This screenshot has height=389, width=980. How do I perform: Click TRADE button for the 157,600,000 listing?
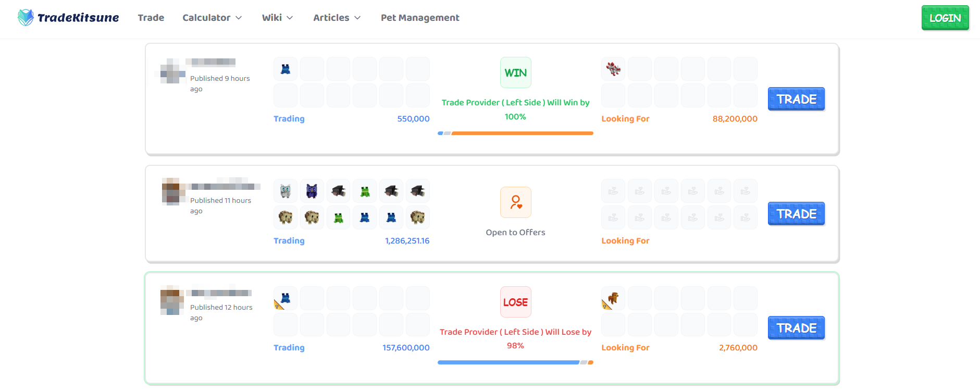click(796, 328)
